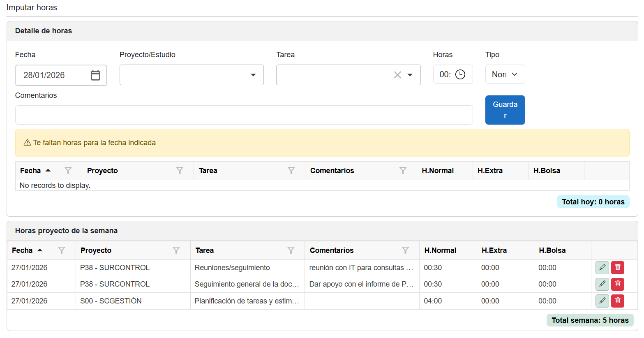Clear the Tarea field with the X icon

pyautogui.click(x=397, y=75)
